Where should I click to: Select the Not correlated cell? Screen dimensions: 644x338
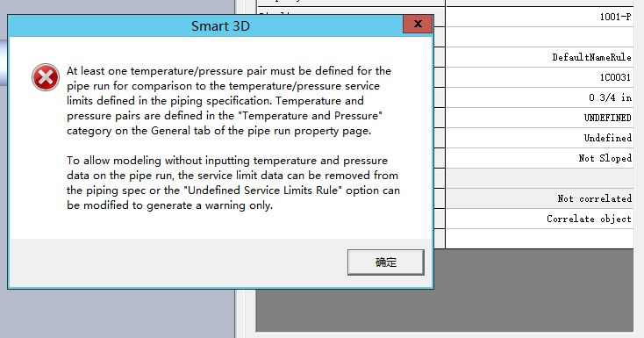click(540, 198)
